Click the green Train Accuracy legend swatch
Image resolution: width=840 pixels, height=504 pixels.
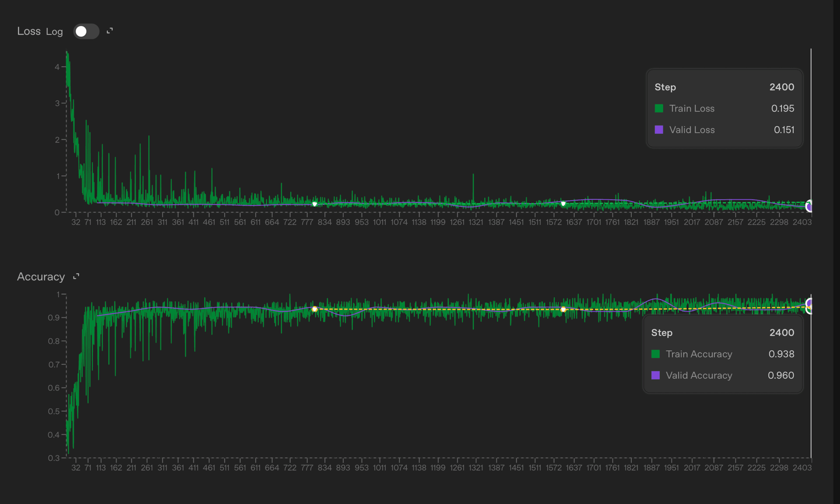tap(656, 354)
